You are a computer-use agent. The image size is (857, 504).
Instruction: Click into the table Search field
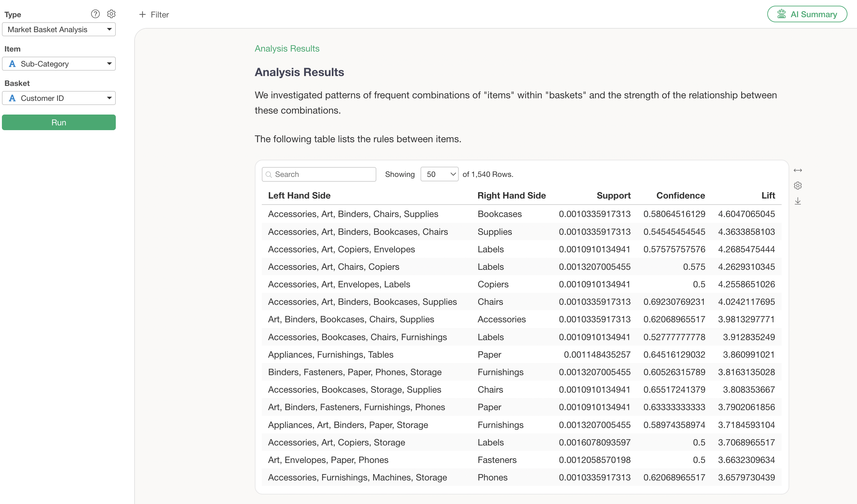click(x=323, y=174)
